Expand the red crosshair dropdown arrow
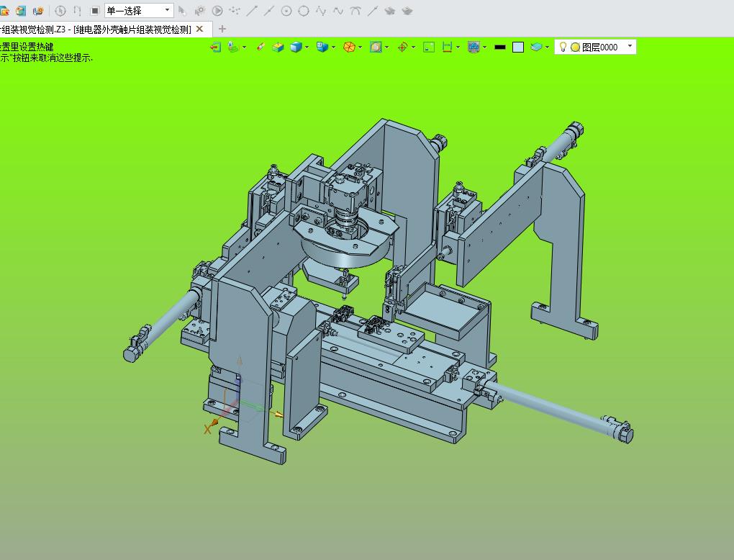Screen dimensions: 734x560 click(x=413, y=47)
